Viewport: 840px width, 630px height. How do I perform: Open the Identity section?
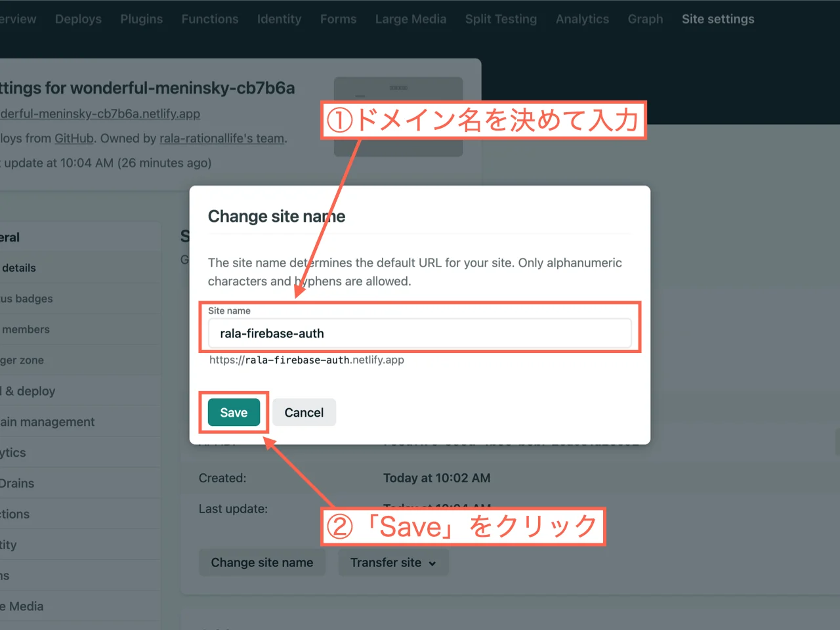(x=279, y=19)
